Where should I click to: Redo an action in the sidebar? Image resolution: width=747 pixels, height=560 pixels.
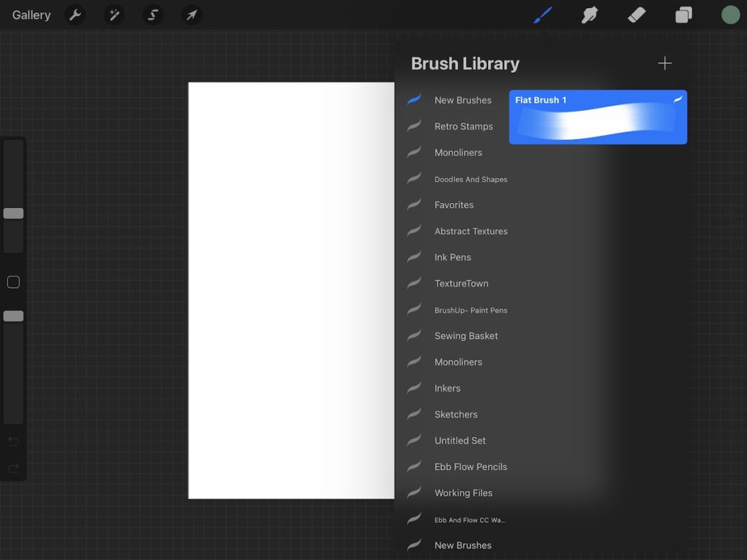[12, 469]
